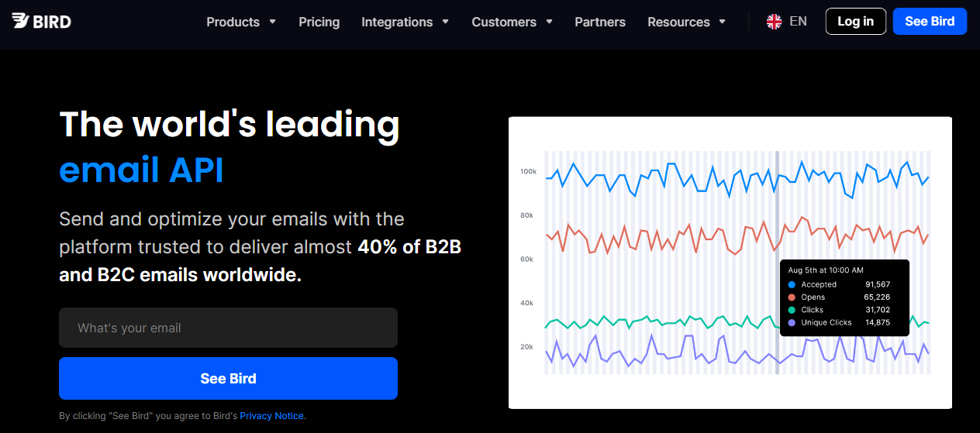Expand the Resources dropdown arrow
Screen dimensions: 980x433
pyautogui.click(x=723, y=22)
